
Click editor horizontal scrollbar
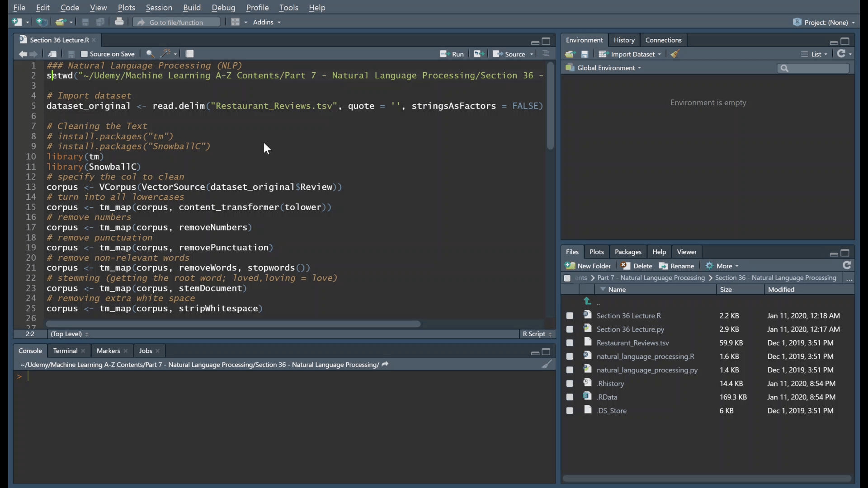[233, 324]
